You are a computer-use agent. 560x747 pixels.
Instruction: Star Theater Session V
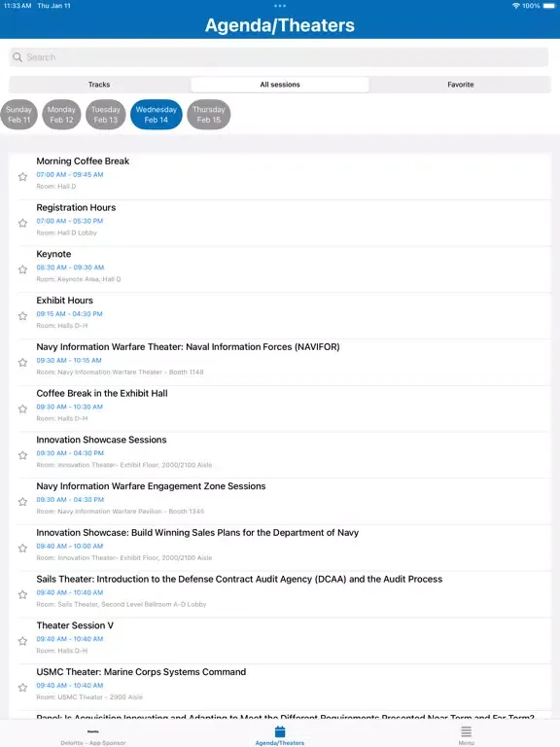click(22, 641)
